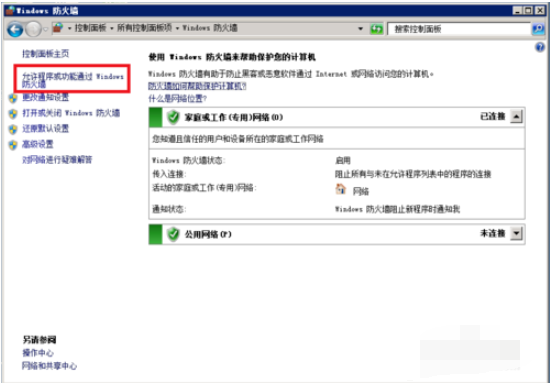Expand the 公用网络 section arrow
550x383 pixels.
(516, 233)
